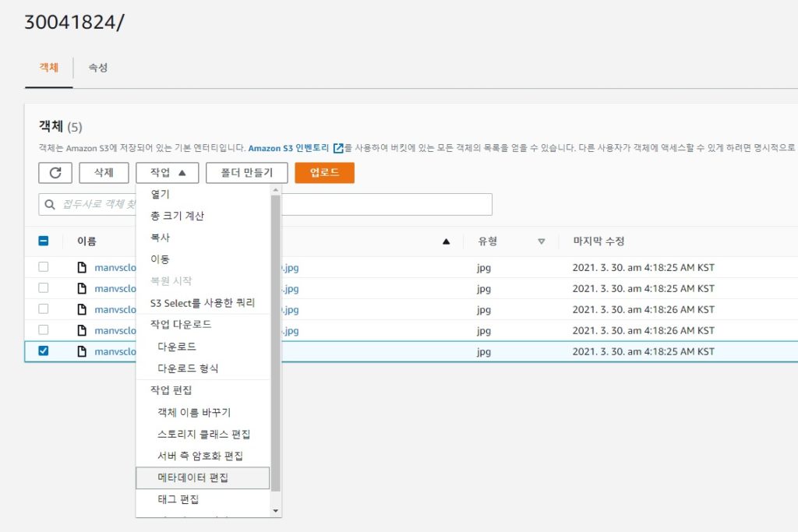This screenshot has width=798, height=532.
Task: Click the refresh objects icon button
Action: pos(55,173)
